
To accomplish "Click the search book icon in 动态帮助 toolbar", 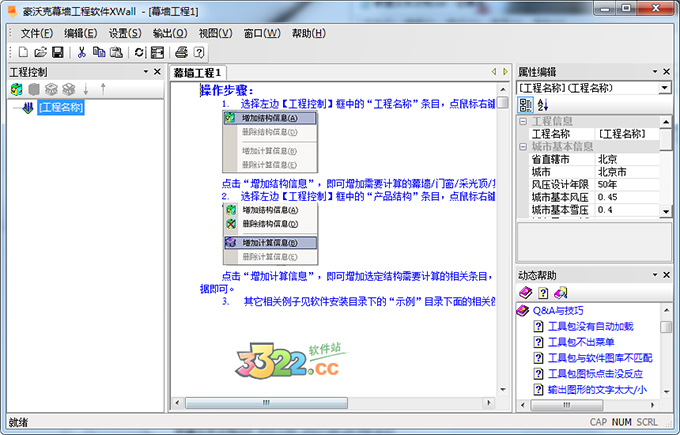I will pyautogui.click(x=560, y=293).
